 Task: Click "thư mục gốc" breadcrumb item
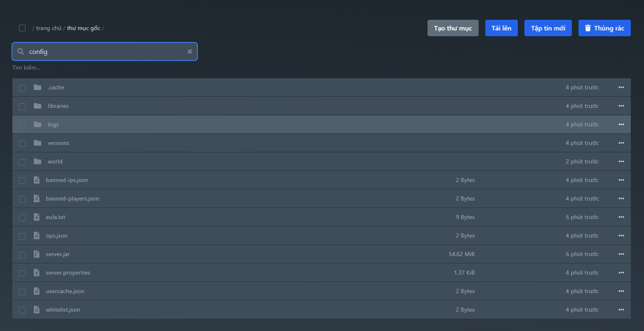pos(84,28)
